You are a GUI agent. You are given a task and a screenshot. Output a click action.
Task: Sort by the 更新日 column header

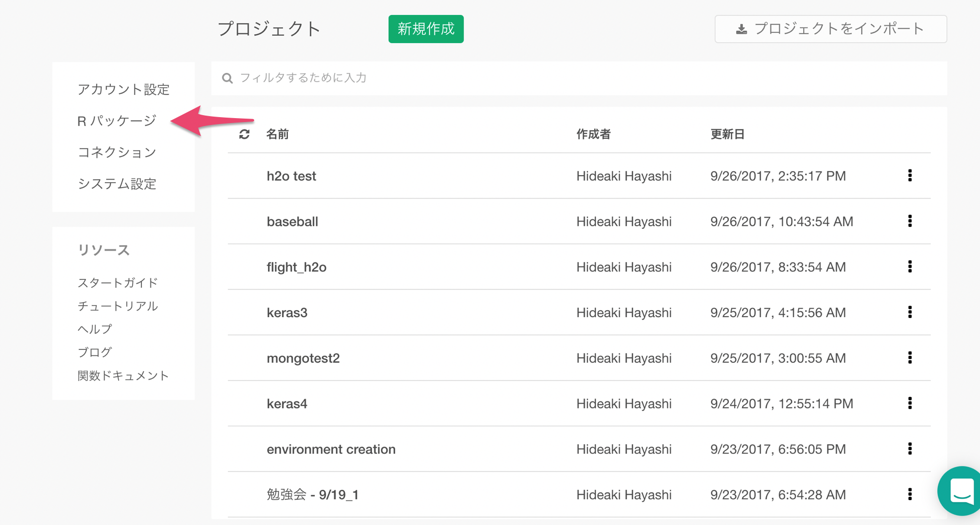[727, 134]
